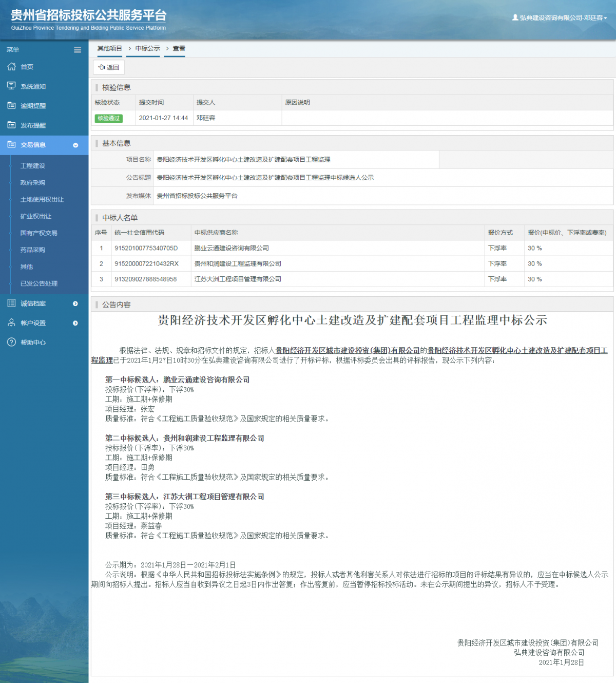Click the 返回 back button
Image resolution: width=616 pixels, height=683 pixels.
[x=109, y=67]
